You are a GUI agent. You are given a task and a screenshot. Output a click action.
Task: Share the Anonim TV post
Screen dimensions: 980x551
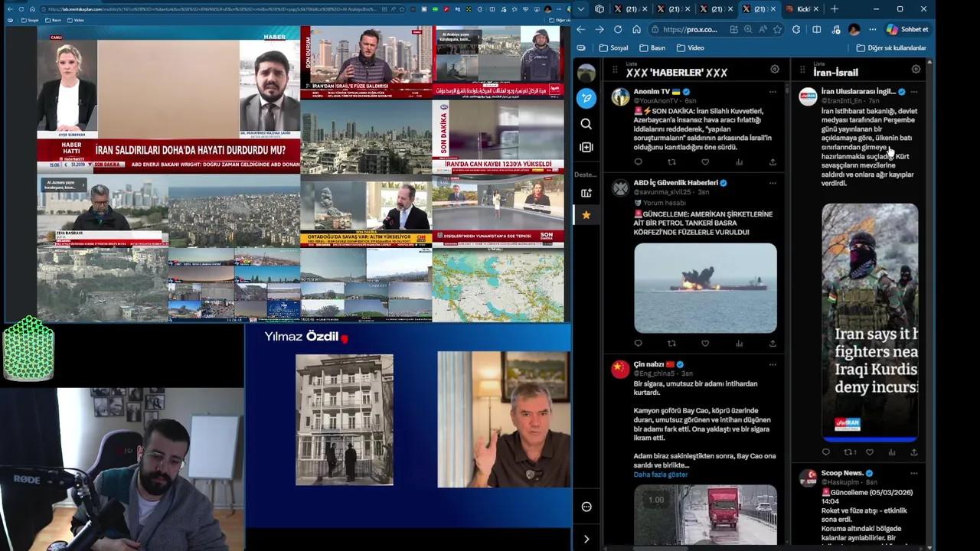tap(773, 162)
